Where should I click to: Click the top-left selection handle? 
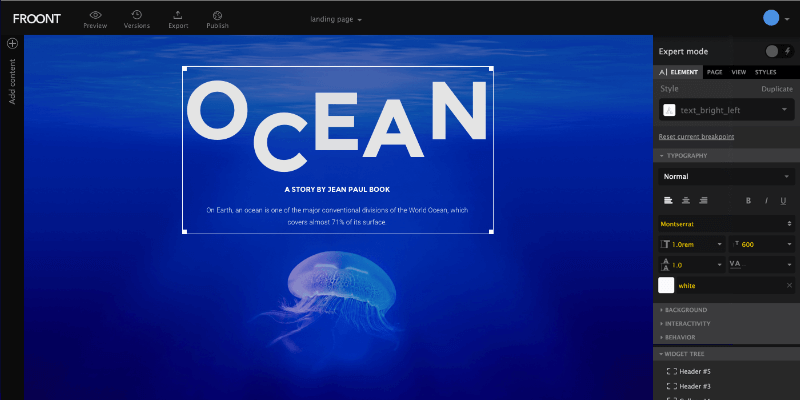pyautogui.click(x=184, y=68)
